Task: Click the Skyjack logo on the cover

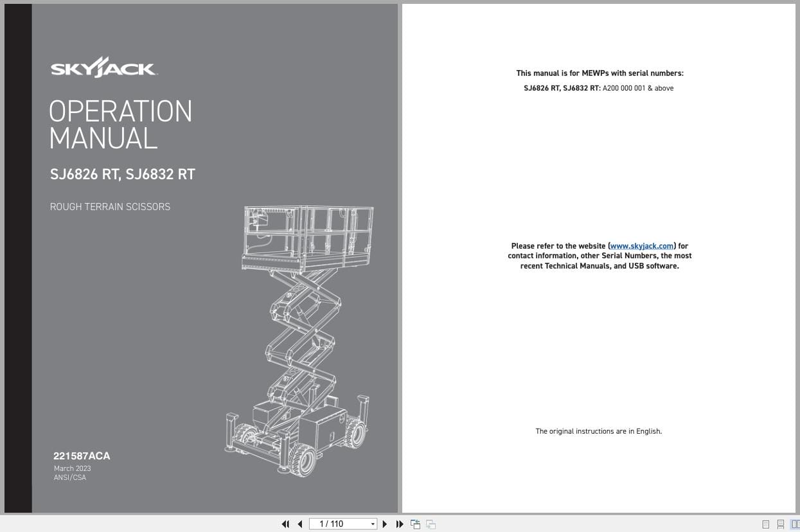Action: tap(104, 67)
